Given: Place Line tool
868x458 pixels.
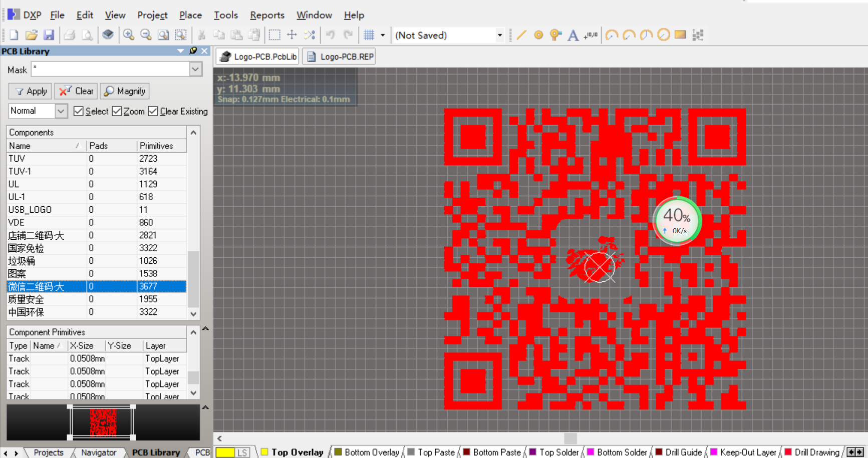Looking at the screenshot, I should [521, 35].
